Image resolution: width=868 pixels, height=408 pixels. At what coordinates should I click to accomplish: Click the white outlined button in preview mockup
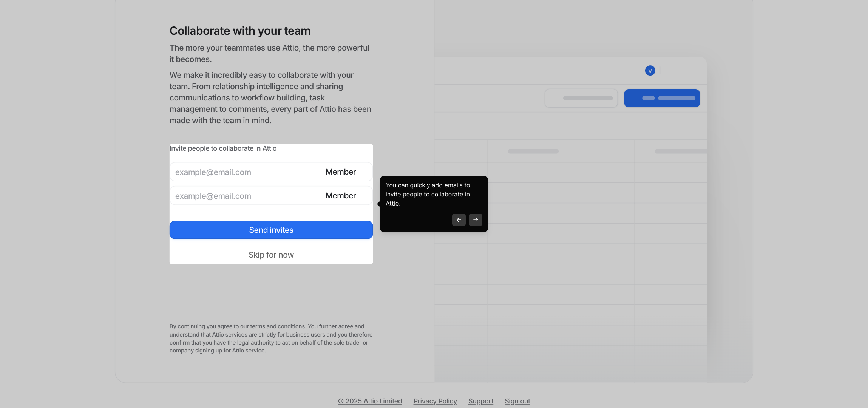point(581,98)
